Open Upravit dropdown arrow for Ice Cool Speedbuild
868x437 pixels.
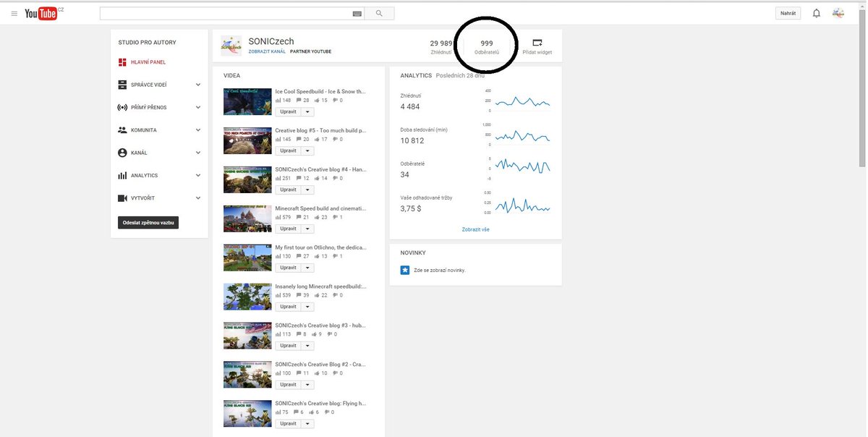coord(307,111)
